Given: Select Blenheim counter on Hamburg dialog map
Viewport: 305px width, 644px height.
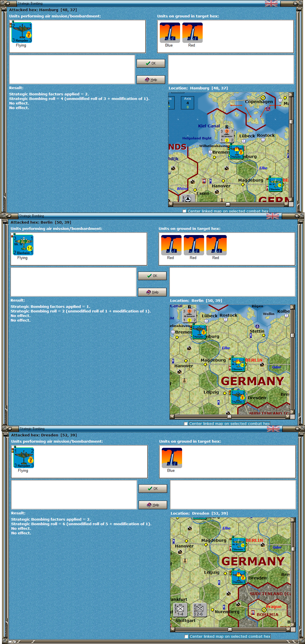Looking at the screenshot, I should (275, 184).
